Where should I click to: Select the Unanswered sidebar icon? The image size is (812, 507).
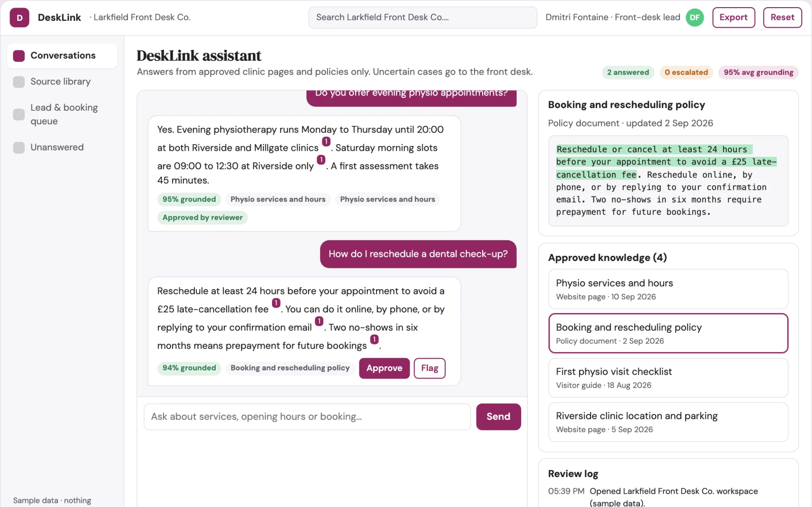click(x=19, y=148)
